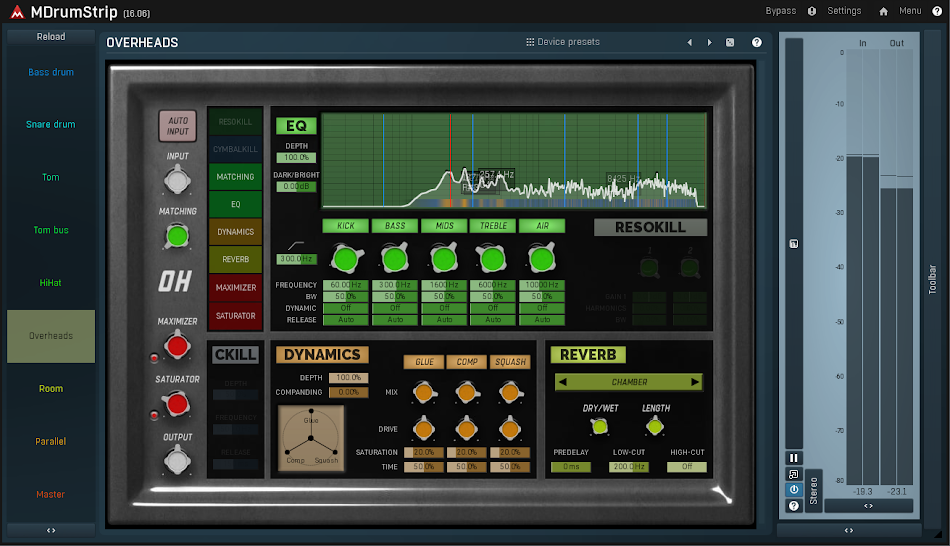
Task: Open the CHAMBER reverb type selector
Action: 629,382
